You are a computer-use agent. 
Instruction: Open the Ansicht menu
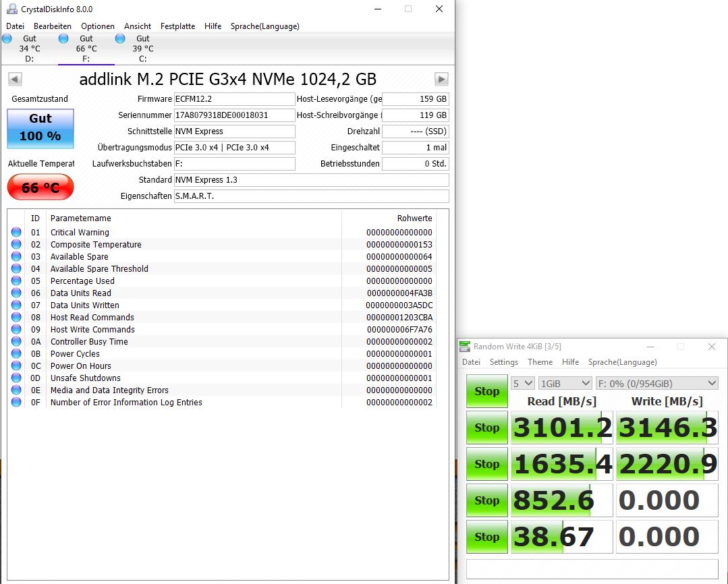138,26
